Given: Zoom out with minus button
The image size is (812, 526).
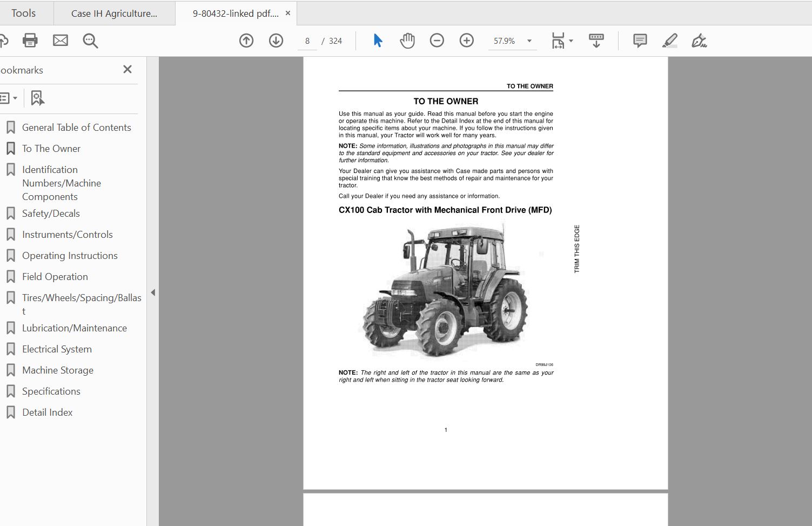Looking at the screenshot, I should [437, 41].
